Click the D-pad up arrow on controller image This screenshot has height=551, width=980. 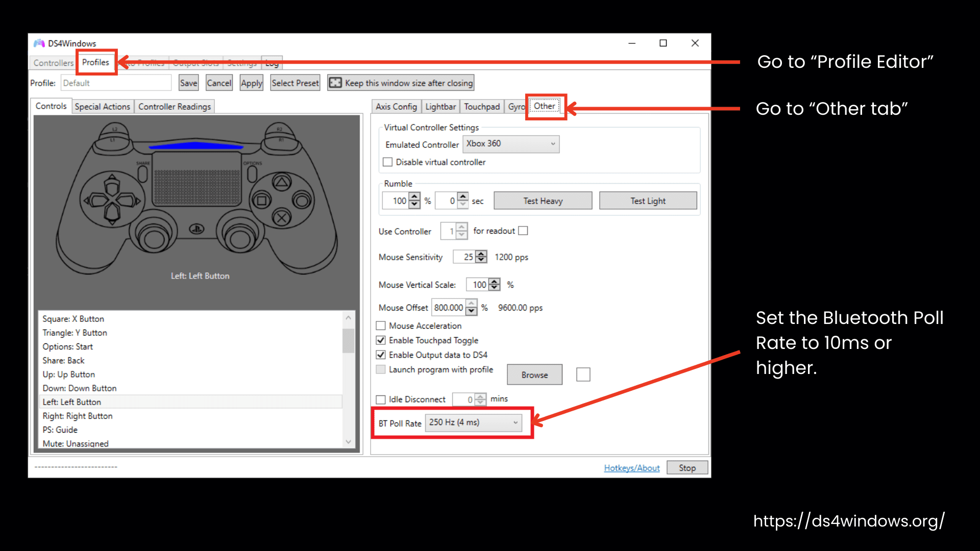[112, 184]
